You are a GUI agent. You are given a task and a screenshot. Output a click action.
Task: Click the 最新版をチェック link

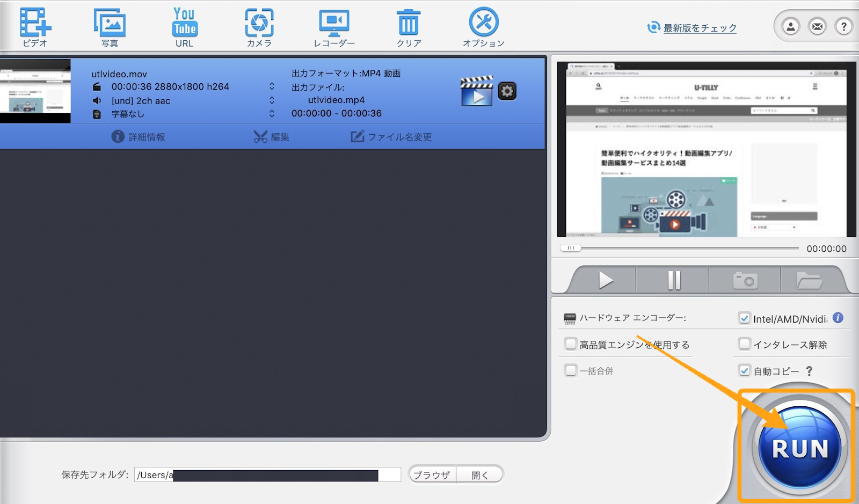point(700,28)
